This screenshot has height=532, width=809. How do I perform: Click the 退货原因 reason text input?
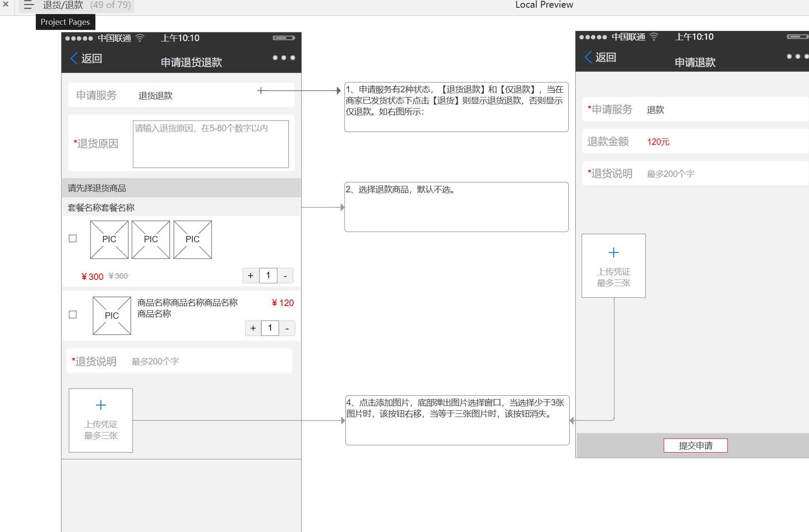211,144
